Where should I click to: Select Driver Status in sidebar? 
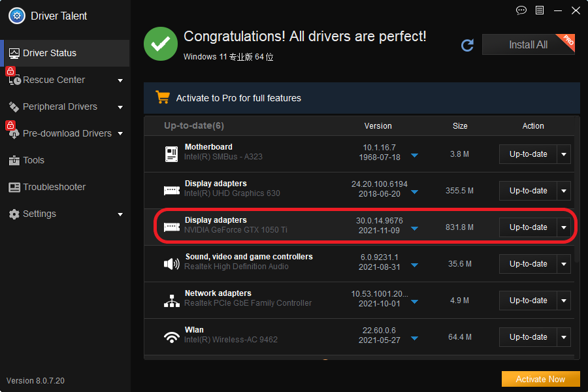click(65, 54)
